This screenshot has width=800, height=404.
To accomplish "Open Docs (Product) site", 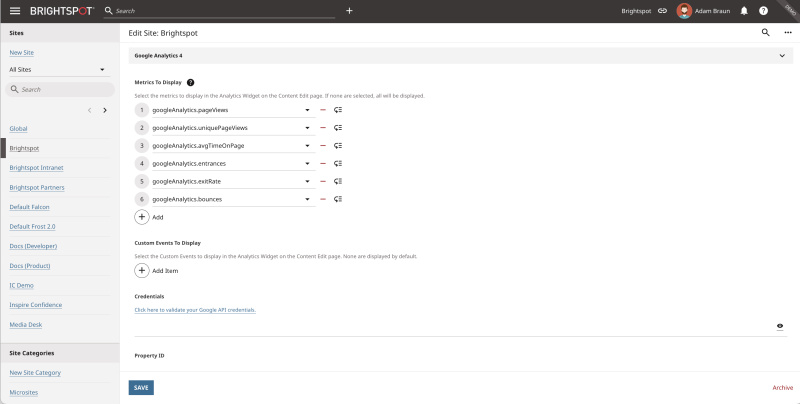I will pos(30,266).
